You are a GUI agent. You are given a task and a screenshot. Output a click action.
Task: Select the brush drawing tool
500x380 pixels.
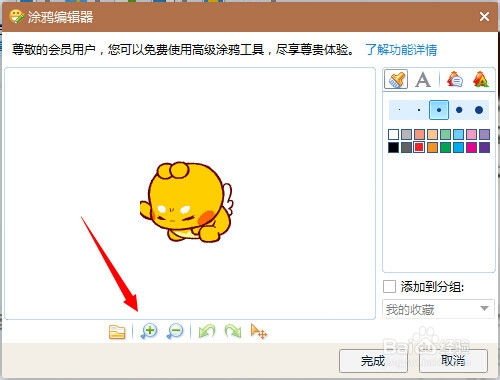coord(396,79)
